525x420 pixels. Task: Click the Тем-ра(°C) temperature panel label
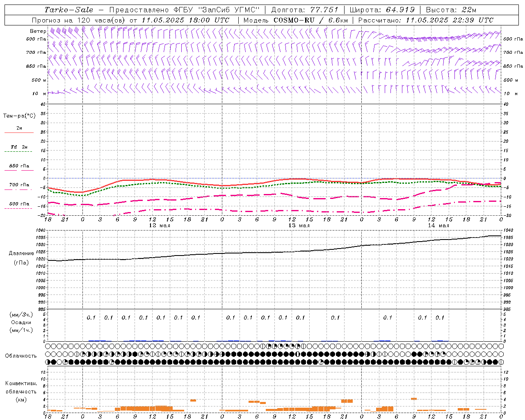pyautogui.click(x=19, y=116)
